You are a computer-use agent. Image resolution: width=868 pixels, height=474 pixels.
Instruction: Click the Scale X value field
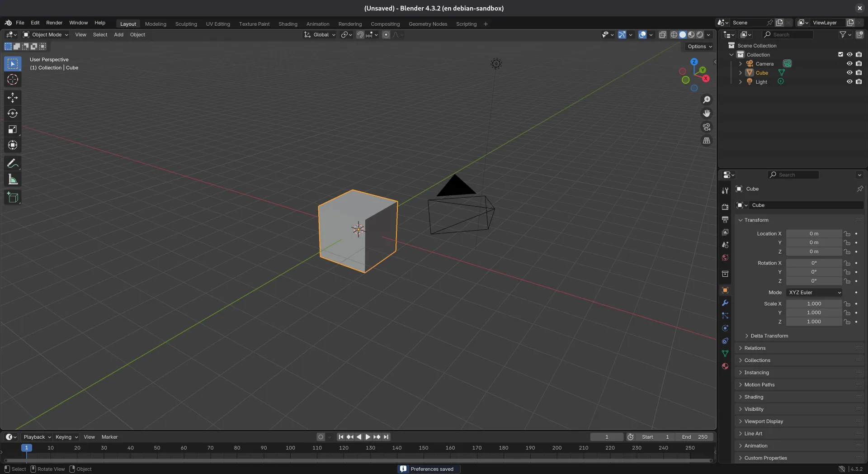tap(814, 304)
